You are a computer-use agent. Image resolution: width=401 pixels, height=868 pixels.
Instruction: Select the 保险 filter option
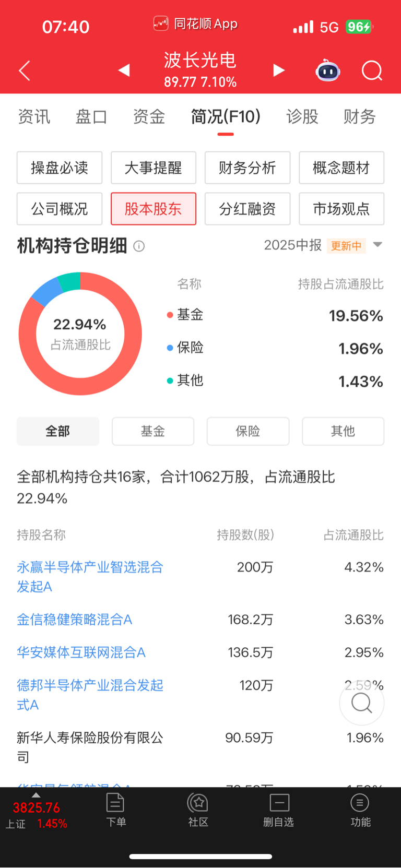[x=248, y=431]
